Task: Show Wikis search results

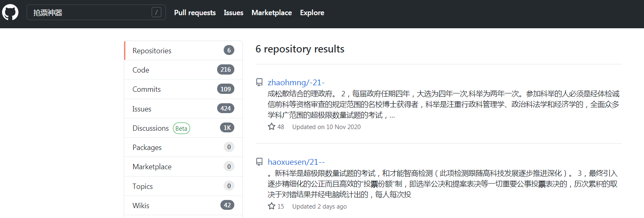Action: click(x=184, y=205)
